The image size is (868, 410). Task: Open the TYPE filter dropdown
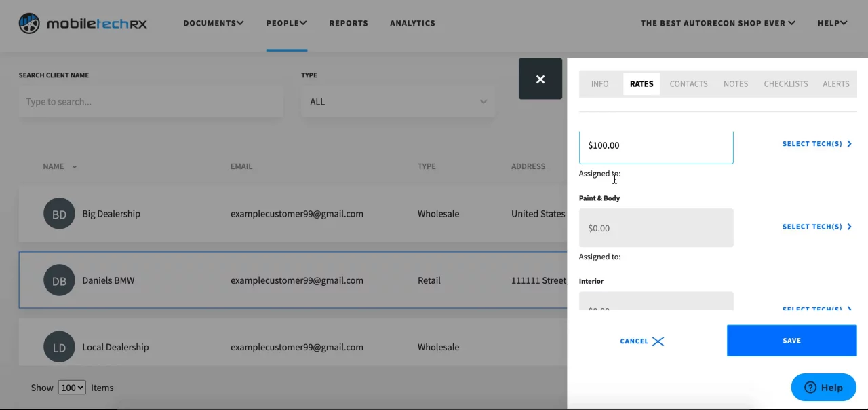[397, 101]
